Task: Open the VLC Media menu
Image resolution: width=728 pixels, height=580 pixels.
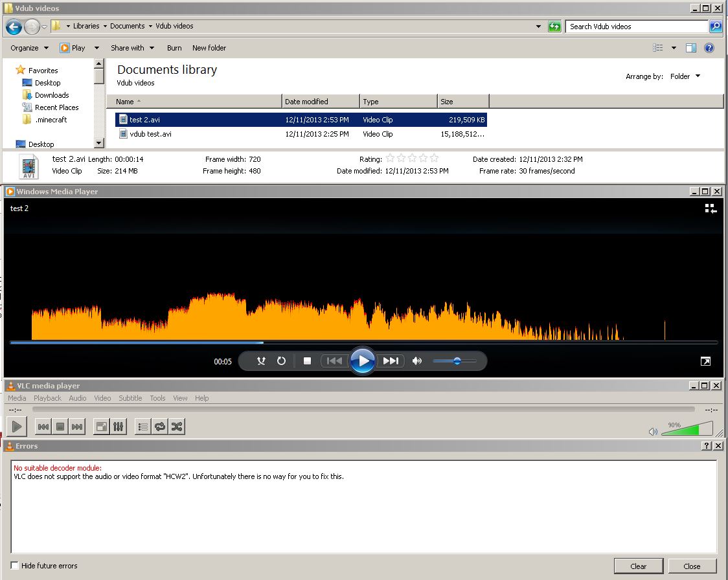Action: point(17,398)
